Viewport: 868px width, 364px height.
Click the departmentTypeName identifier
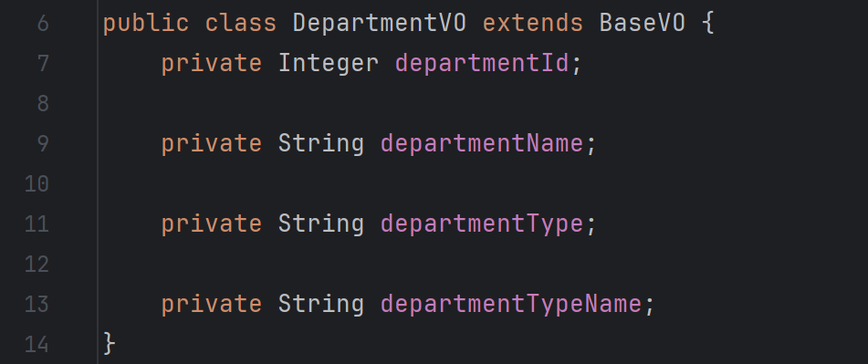[x=511, y=305]
